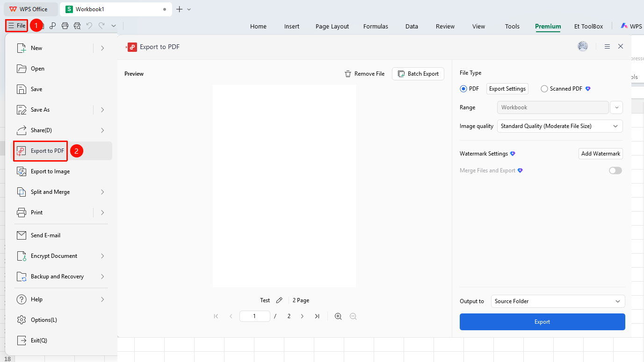Open a new tab with plus icon
The image size is (644, 362).
179,9
